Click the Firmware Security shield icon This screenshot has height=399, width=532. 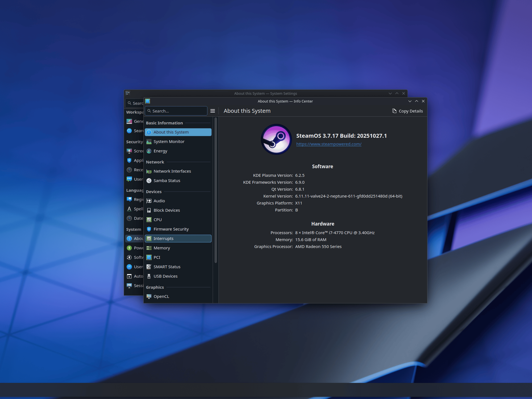point(149,229)
